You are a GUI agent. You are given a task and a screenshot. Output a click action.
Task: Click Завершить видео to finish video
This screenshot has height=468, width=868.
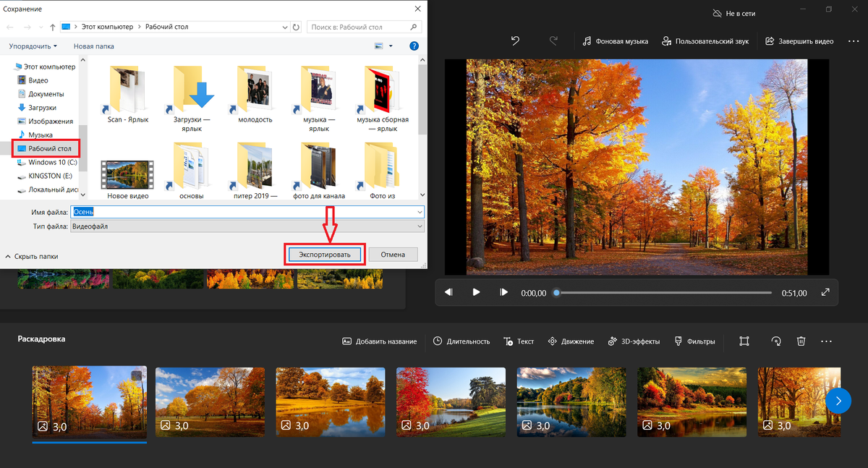[799, 41]
